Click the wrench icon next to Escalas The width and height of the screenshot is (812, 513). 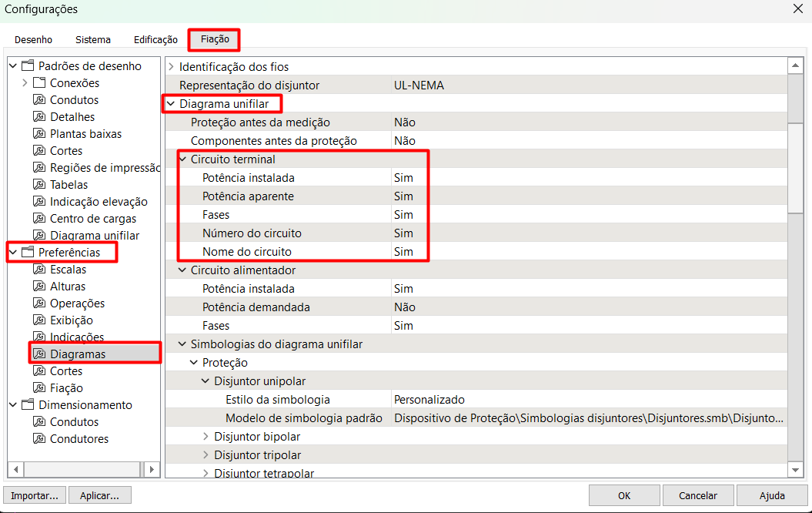point(39,270)
